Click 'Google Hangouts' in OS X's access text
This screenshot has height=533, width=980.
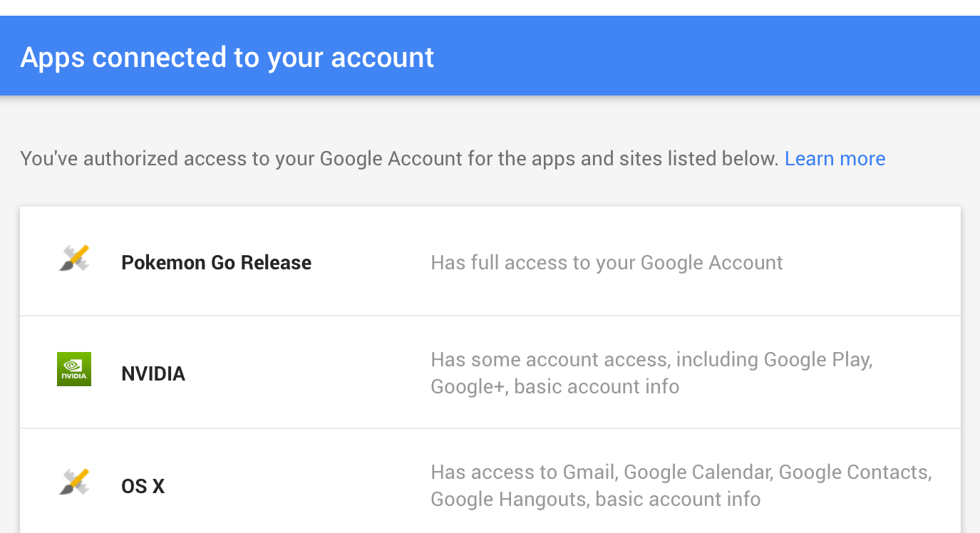point(510,499)
